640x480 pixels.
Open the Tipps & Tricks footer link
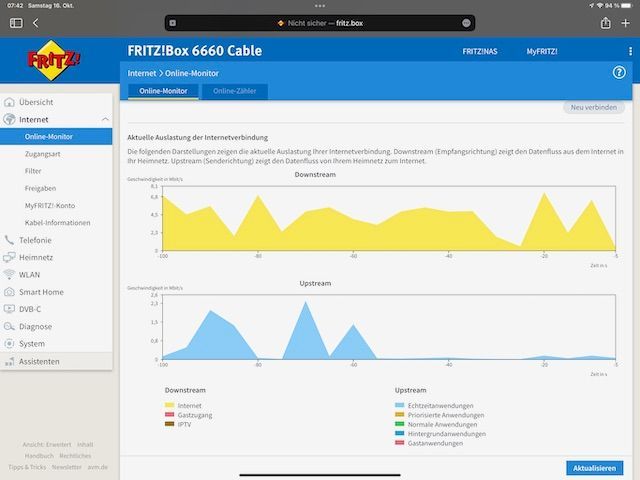[x=27, y=467]
